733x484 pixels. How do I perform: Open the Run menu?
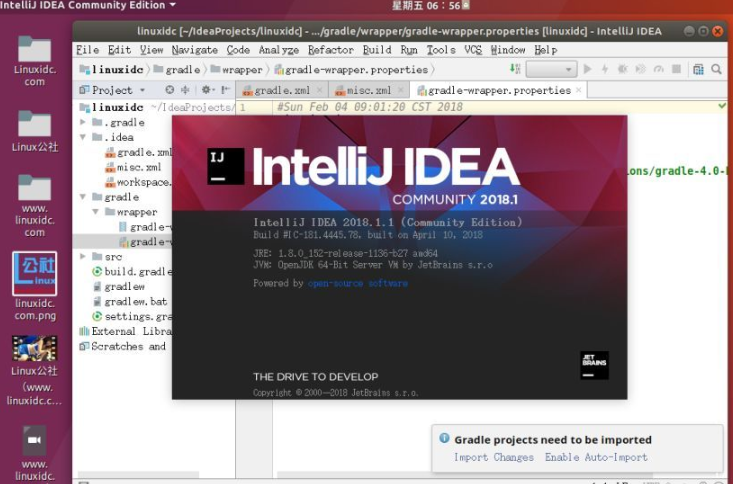(x=409, y=50)
